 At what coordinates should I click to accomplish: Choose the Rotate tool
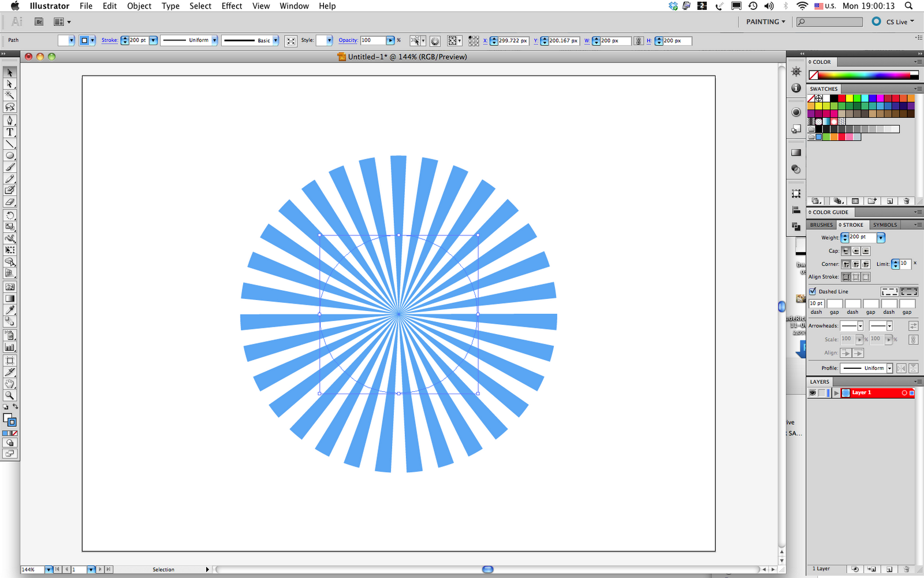[10, 215]
